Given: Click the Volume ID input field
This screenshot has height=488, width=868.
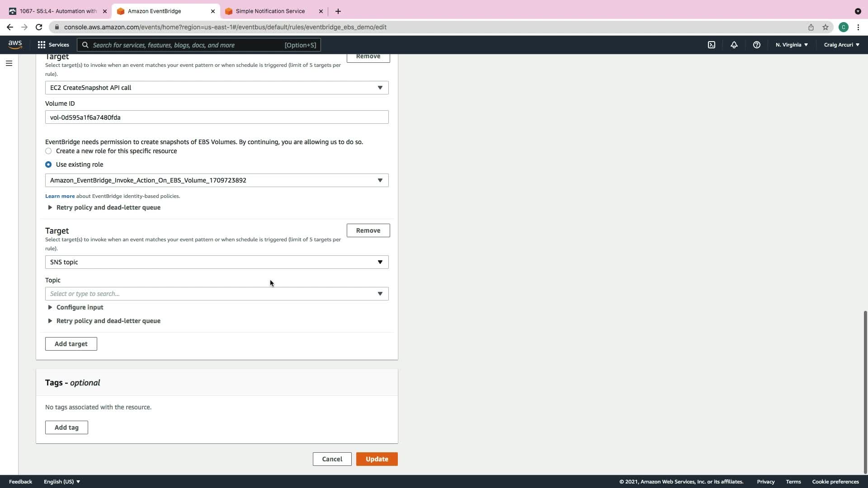Looking at the screenshot, I should [x=217, y=117].
